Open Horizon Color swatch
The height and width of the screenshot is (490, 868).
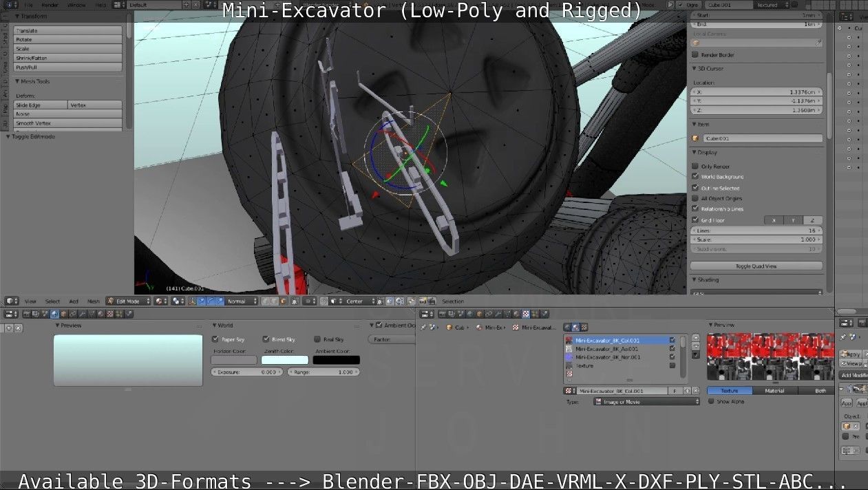(233, 359)
